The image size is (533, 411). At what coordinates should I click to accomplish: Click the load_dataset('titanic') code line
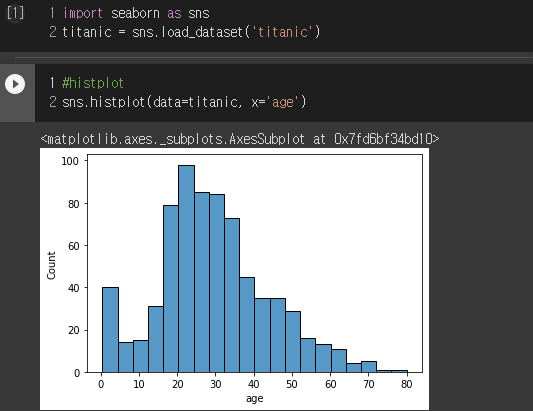click(x=191, y=32)
